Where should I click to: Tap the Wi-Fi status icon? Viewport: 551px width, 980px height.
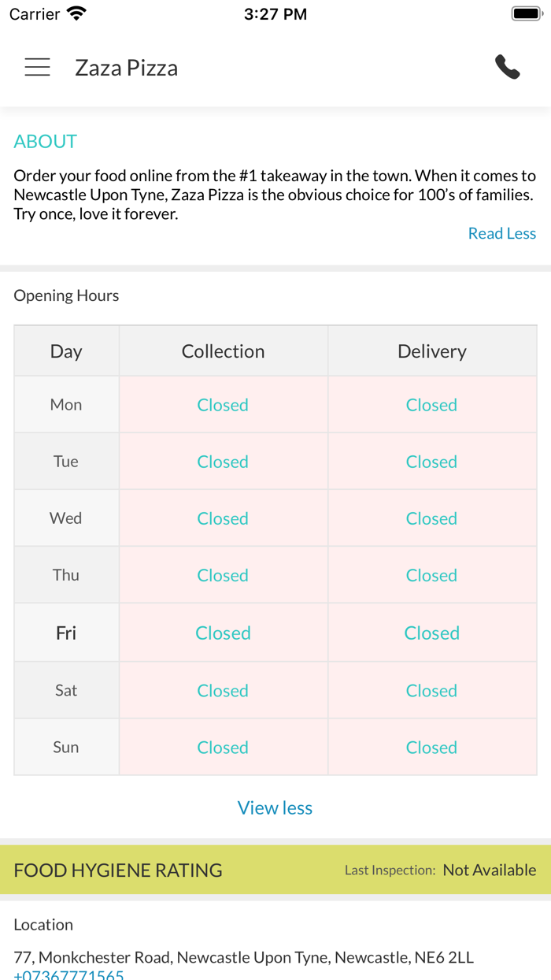pos(76,13)
